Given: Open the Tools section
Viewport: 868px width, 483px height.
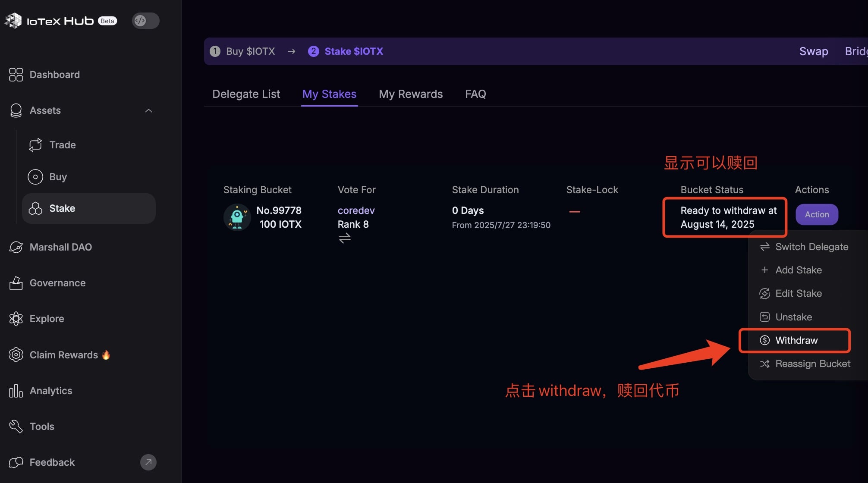Looking at the screenshot, I should pyautogui.click(x=42, y=427).
